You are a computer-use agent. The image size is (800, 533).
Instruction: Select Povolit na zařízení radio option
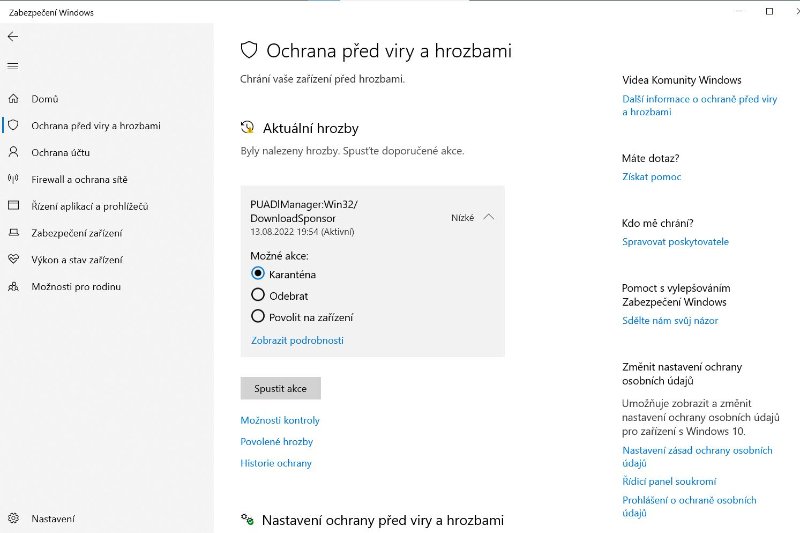tap(258, 316)
